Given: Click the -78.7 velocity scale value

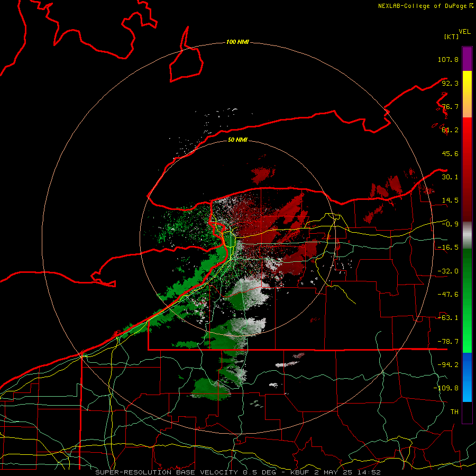Looking at the screenshot, I should [448, 342].
